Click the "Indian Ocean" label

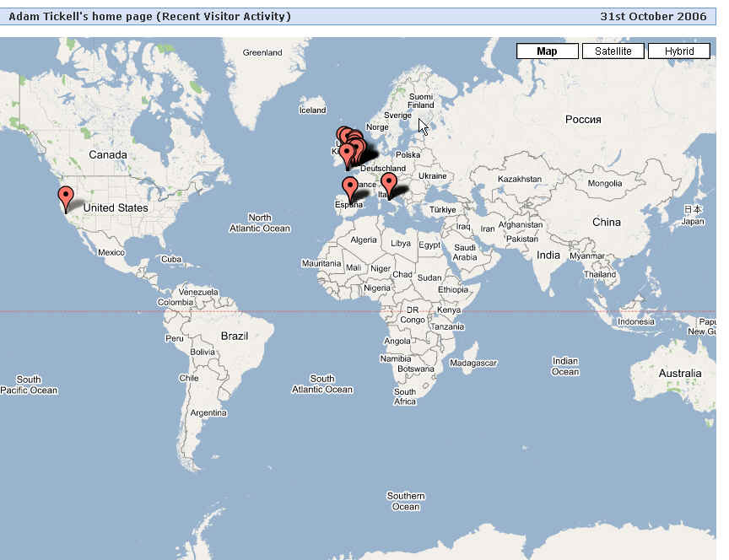pos(565,366)
